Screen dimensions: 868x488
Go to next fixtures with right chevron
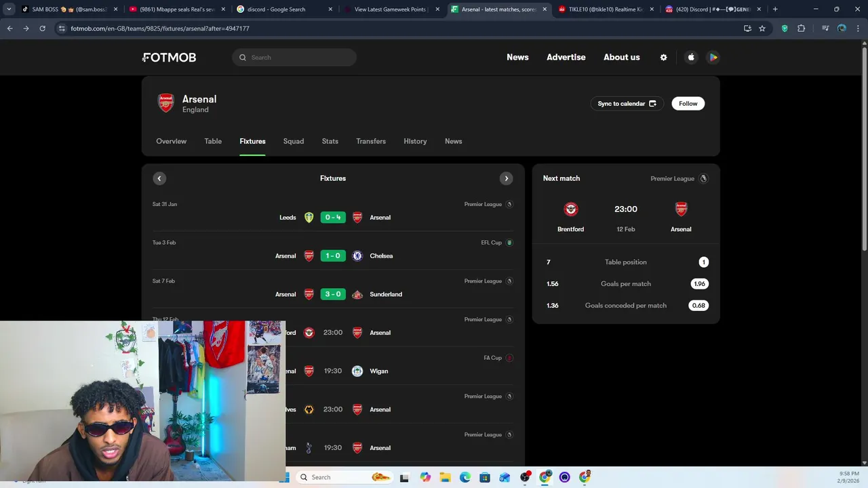[x=506, y=179]
